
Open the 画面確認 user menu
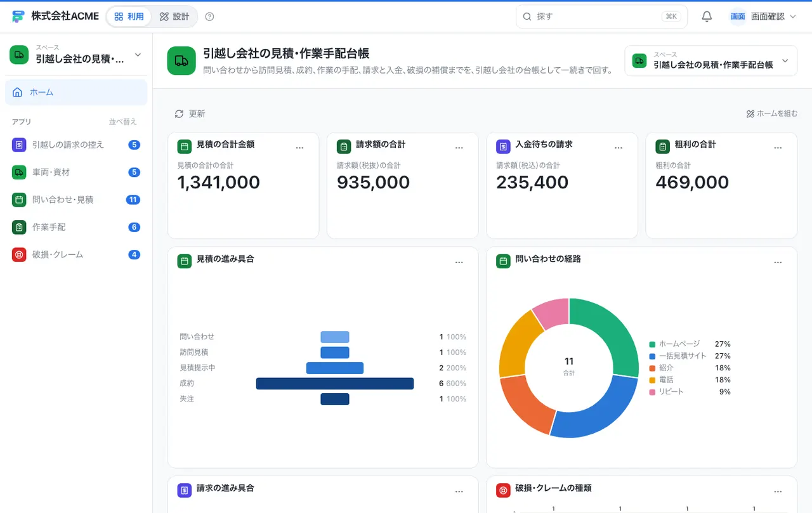[763, 16]
